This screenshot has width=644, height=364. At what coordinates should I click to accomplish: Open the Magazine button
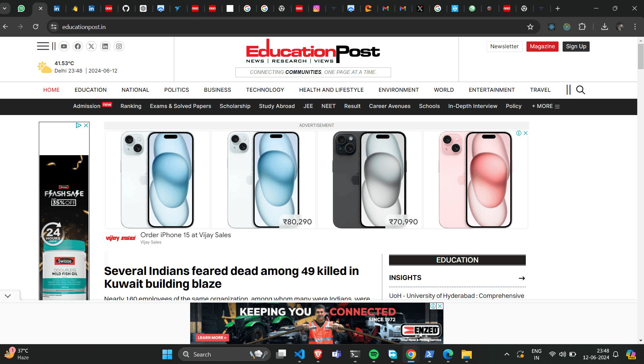point(542,47)
